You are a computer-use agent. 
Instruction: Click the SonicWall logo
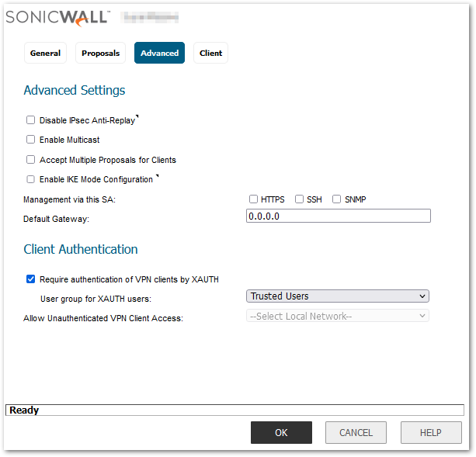[58, 16]
